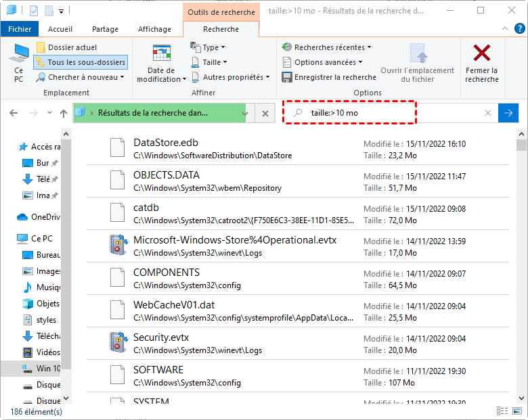Expand the address bar history dropdown
This screenshot has height=420, width=528.
point(246,114)
